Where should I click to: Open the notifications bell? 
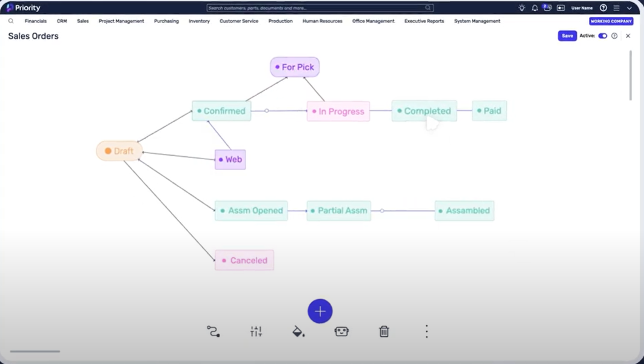[535, 8]
